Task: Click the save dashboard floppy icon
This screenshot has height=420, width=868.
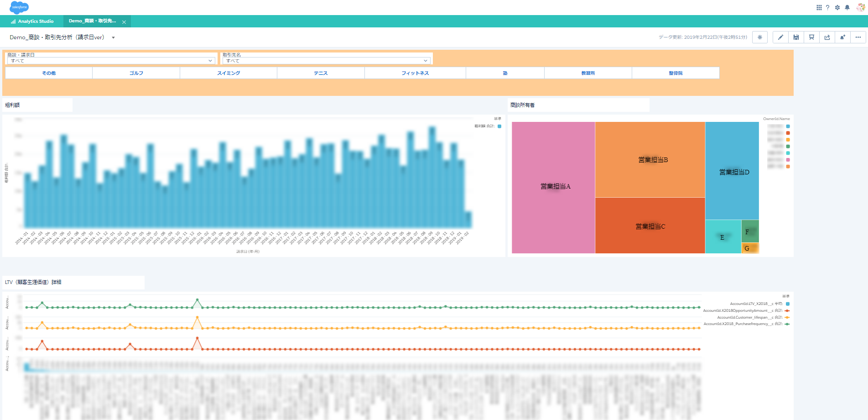Action: [x=796, y=37]
